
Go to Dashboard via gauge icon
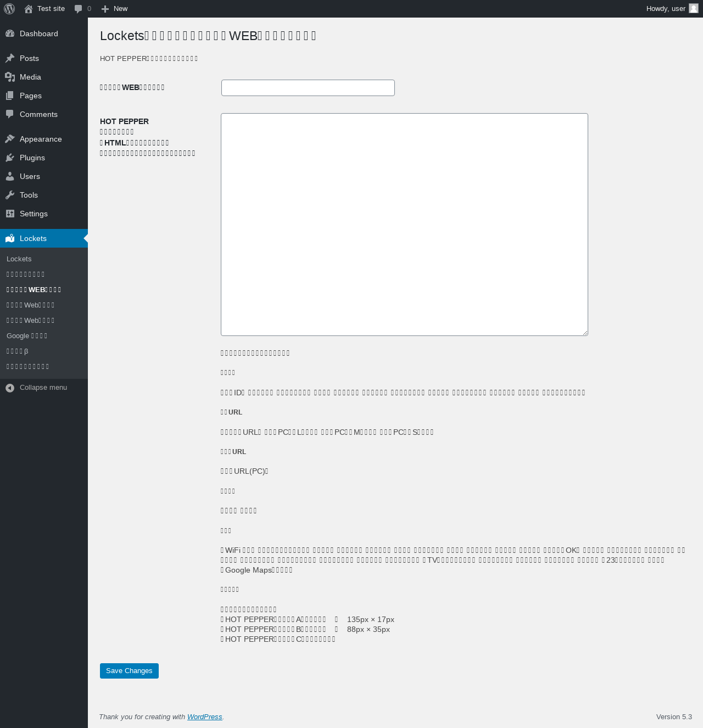pyautogui.click(x=10, y=33)
